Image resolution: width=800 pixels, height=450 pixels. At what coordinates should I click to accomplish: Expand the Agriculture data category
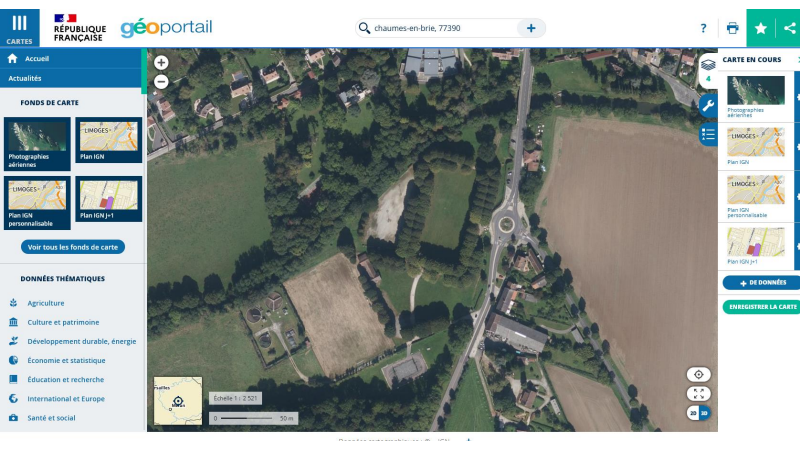tap(46, 303)
